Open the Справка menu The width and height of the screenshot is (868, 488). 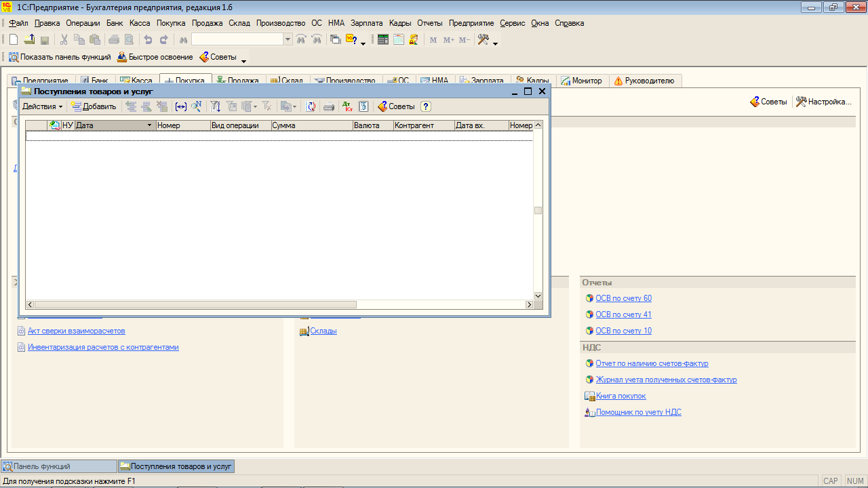point(570,23)
